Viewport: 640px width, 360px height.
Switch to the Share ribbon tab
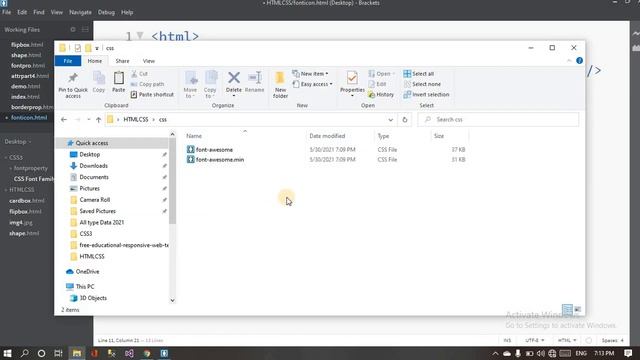click(122, 61)
